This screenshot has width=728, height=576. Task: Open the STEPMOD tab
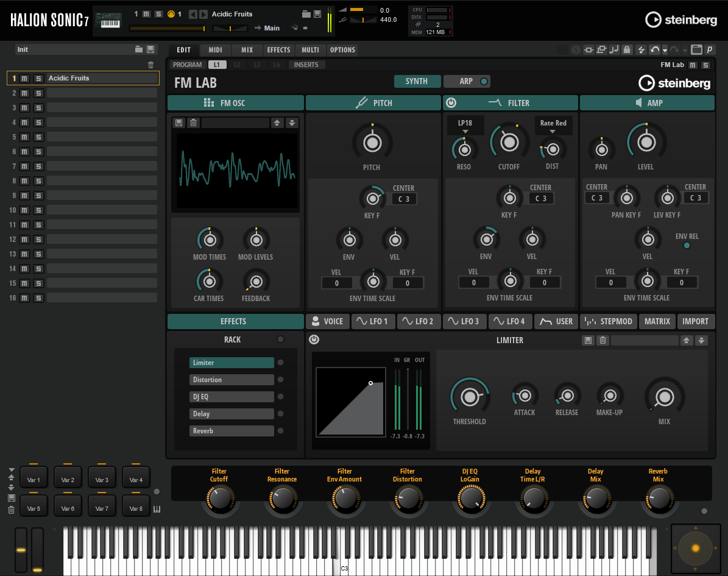coord(608,321)
